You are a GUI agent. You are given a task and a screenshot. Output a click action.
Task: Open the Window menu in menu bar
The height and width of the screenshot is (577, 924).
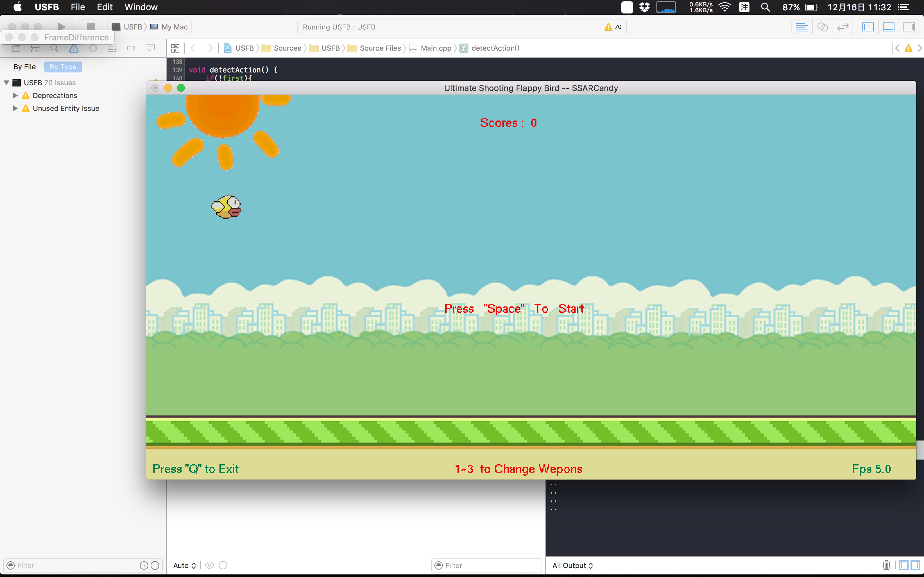pyautogui.click(x=141, y=7)
